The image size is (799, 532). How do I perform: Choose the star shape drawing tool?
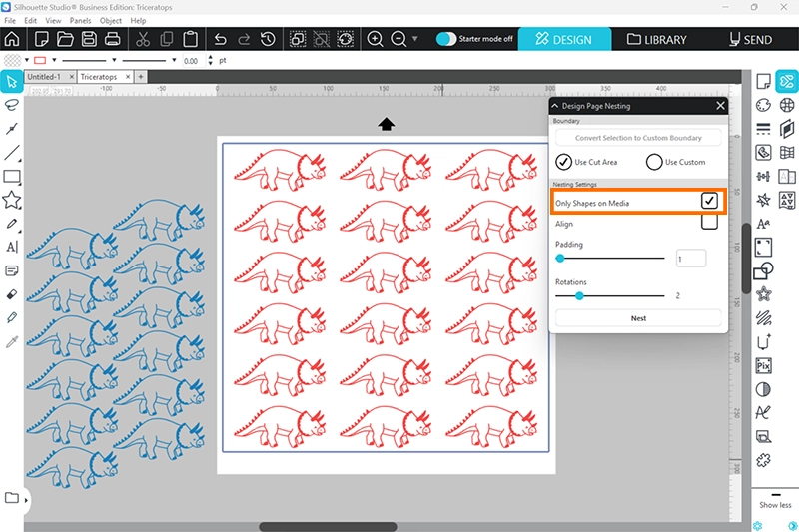pos(12,200)
